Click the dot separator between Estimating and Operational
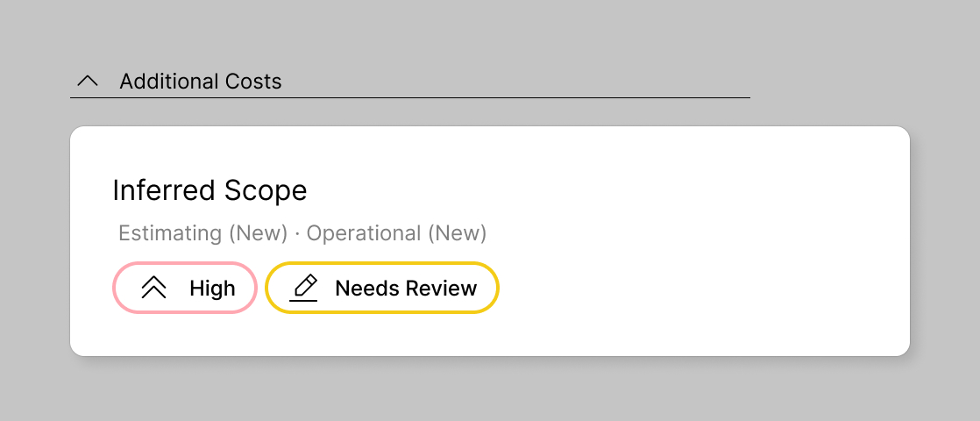980x421 pixels. tap(297, 233)
